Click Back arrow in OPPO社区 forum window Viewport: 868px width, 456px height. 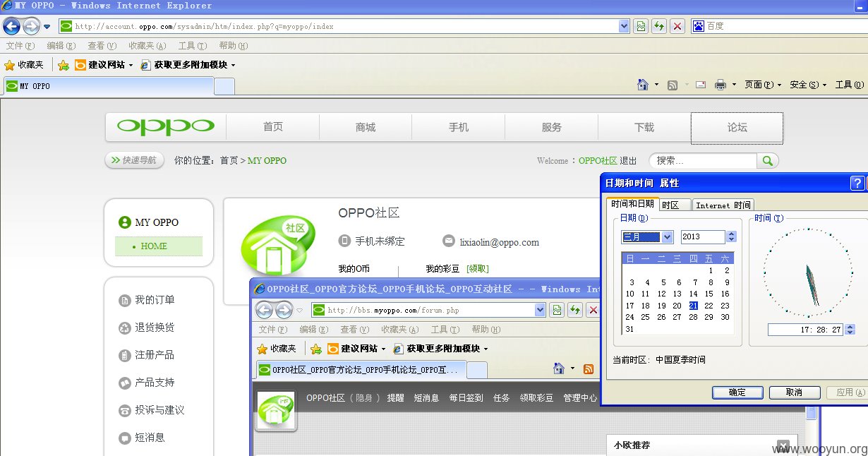[x=264, y=310]
